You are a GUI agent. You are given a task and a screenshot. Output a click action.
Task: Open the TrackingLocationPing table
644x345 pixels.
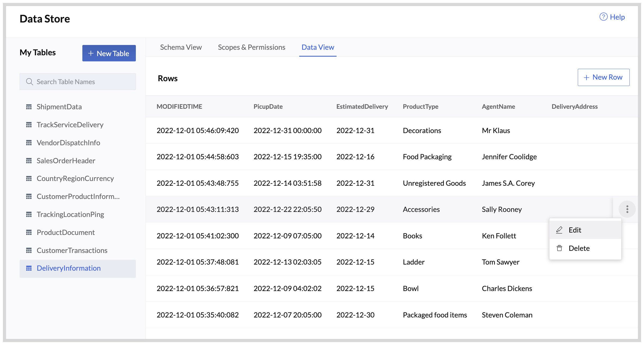tap(70, 214)
